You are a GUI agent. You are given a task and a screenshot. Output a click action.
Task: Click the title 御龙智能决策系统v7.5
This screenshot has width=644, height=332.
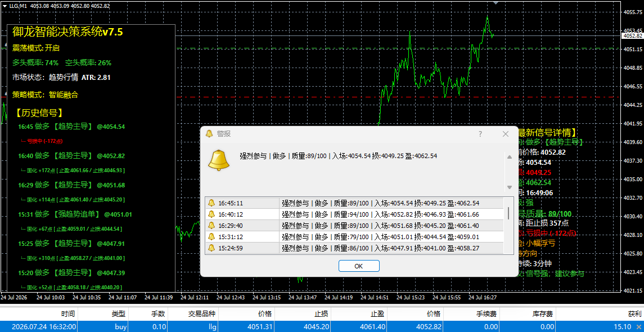(67, 32)
